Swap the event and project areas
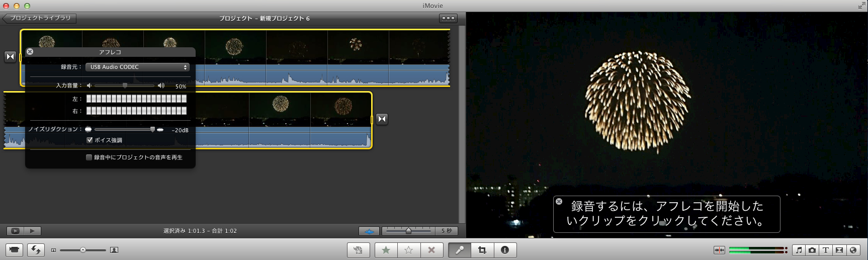 (x=36, y=250)
